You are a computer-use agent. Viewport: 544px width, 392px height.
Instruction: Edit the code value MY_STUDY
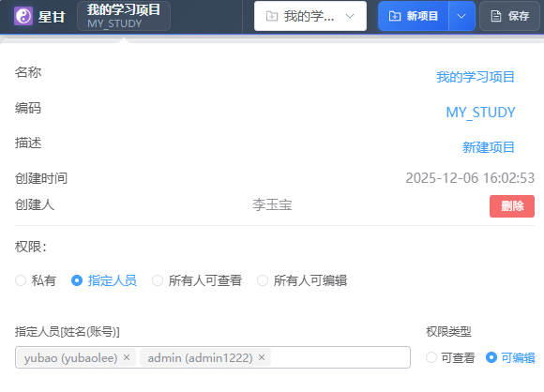pyautogui.click(x=480, y=113)
